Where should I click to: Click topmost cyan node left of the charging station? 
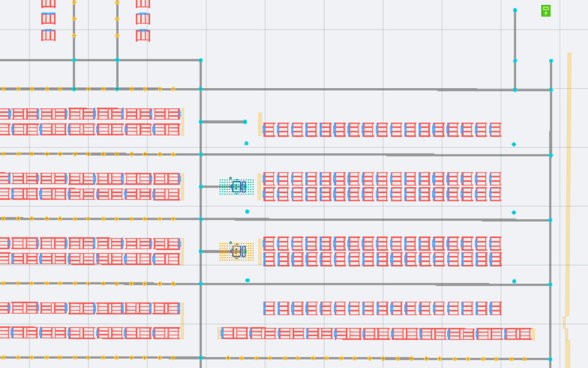515,10
